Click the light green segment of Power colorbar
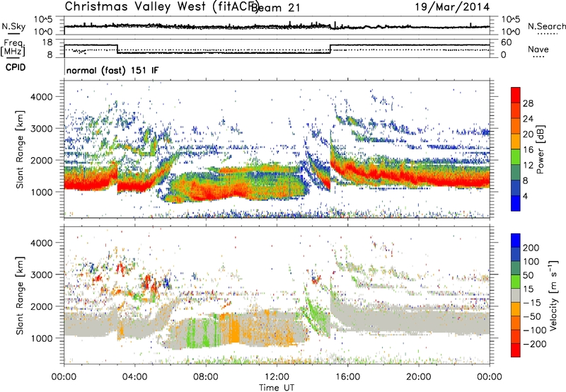The image size is (566, 392). (x=516, y=156)
